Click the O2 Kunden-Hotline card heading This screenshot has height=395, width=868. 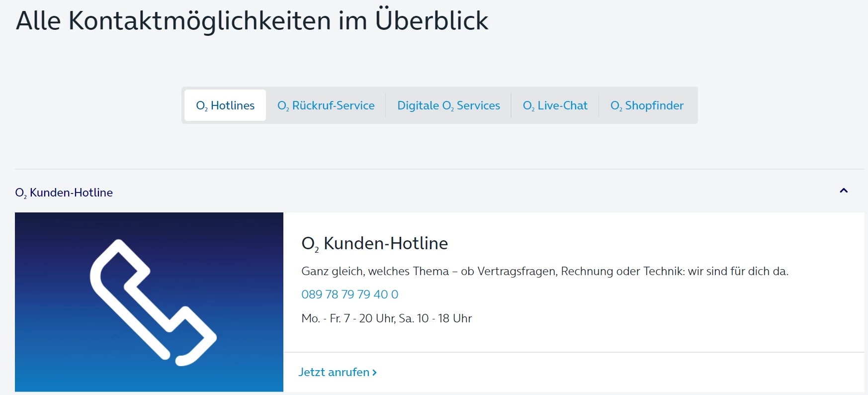[375, 243]
